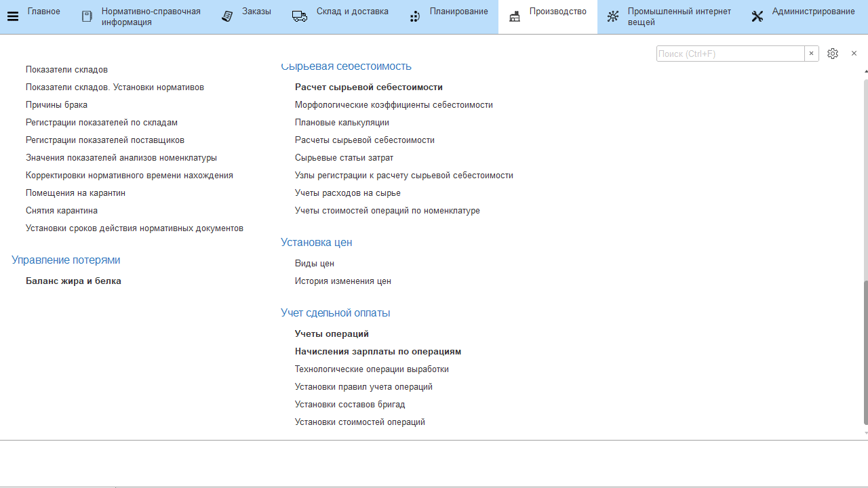Clear search with the x button
Image resolution: width=868 pixels, height=488 pixels.
coord(812,54)
